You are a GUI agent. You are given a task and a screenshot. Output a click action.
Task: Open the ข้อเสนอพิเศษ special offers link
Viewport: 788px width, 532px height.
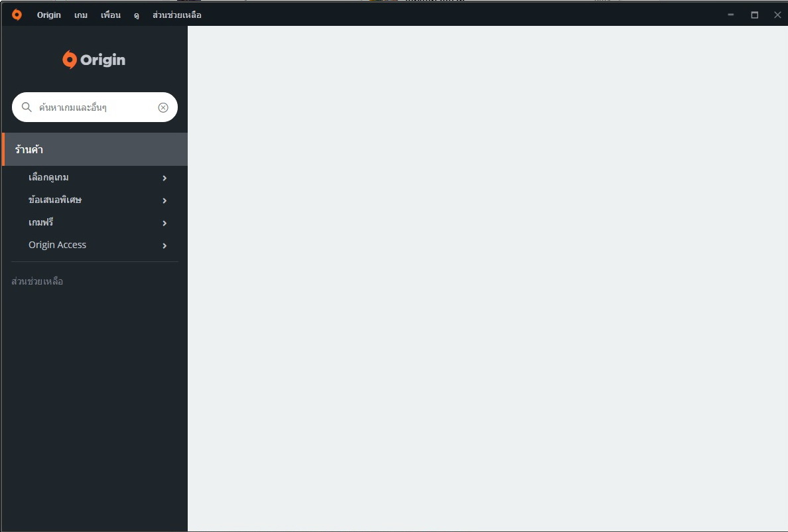[x=55, y=200]
